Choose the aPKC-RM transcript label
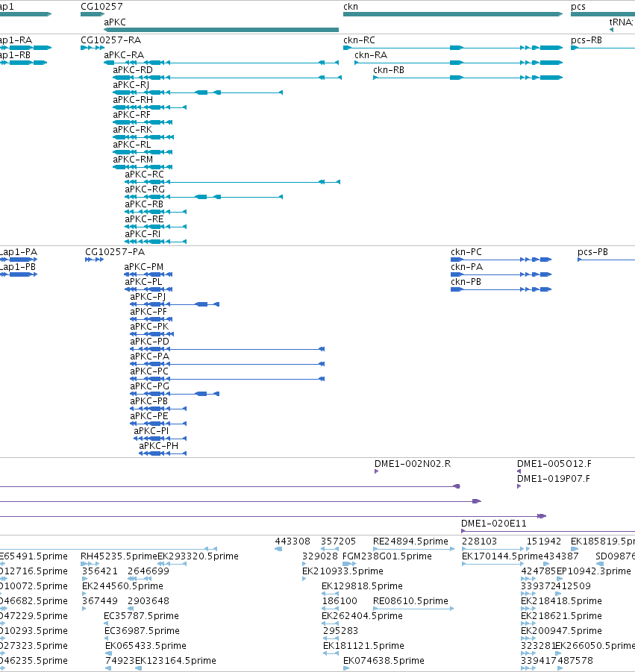The height and width of the screenshot is (672, 635). 133,160
